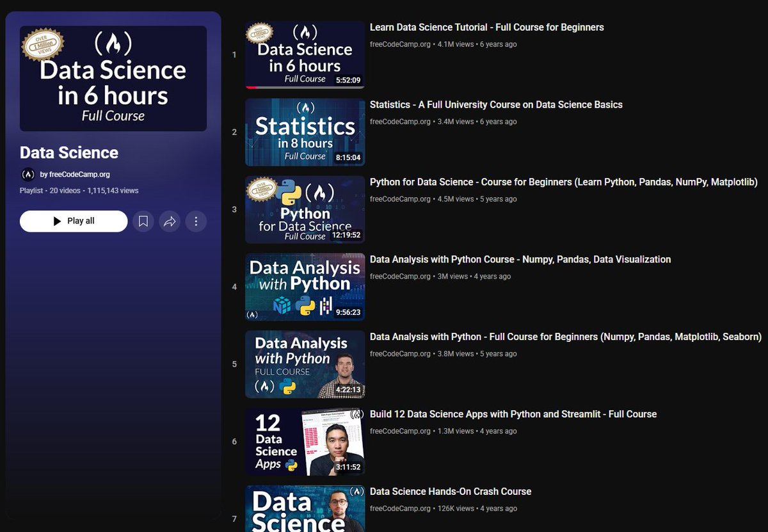
Task: Open Data Science Hands-On Crash Course title
Action: tap(451, 492)
